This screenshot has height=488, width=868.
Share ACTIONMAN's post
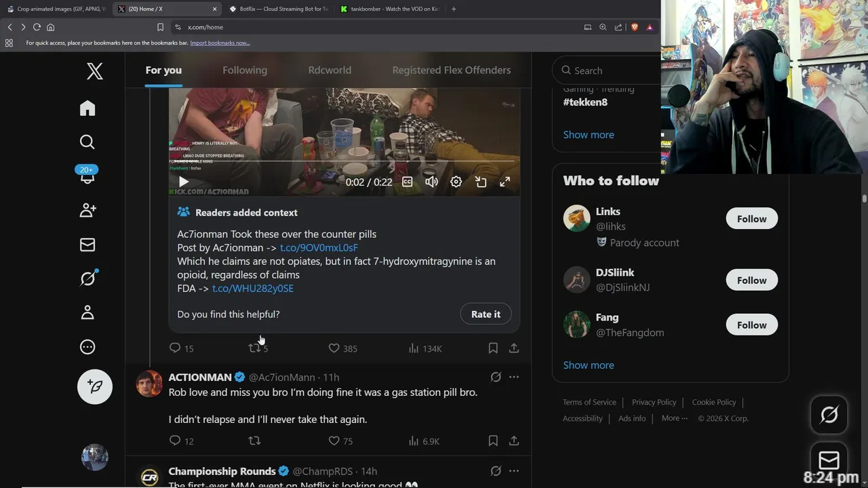tap(514, 441)
